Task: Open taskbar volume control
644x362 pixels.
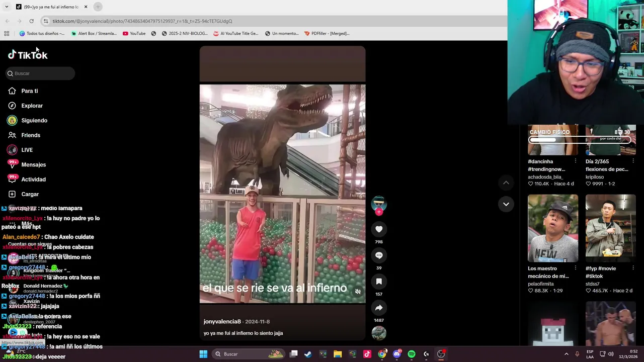Action: point(611,354)
